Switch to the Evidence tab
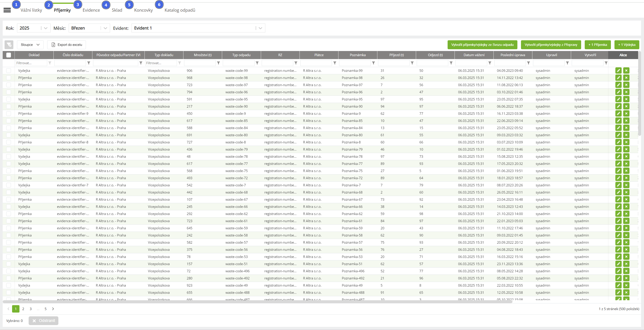This screenshot has width=644, height=330. point(91,10)
